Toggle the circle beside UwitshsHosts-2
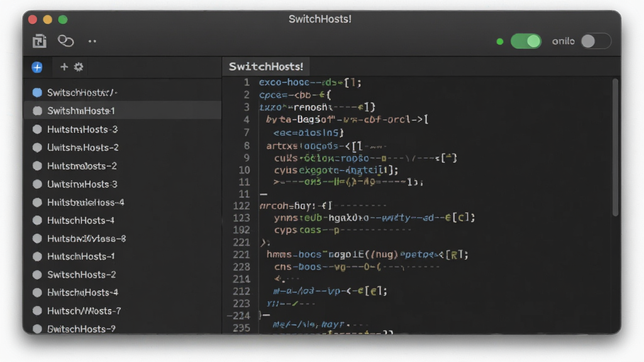Viewport: 644px width, 362px height. click(x=37, y=147)
